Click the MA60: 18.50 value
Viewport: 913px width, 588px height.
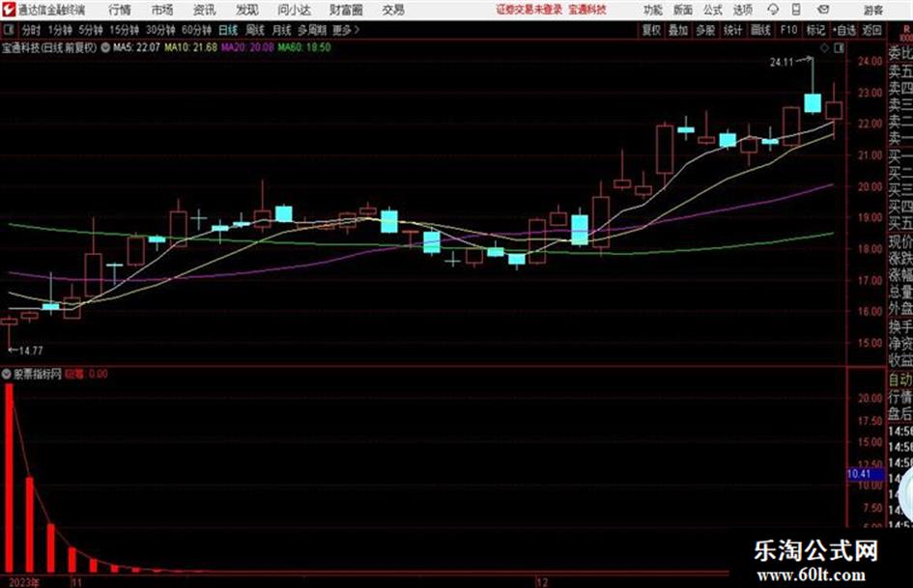tap(304, 47)
